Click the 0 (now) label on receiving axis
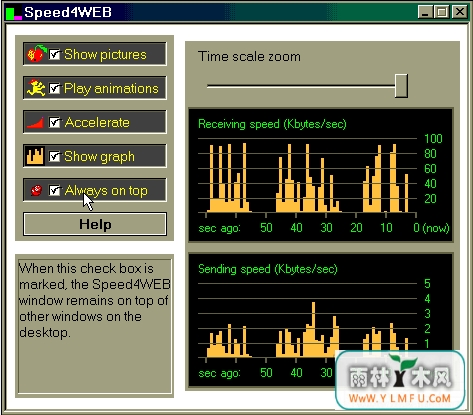 point(431,228)
